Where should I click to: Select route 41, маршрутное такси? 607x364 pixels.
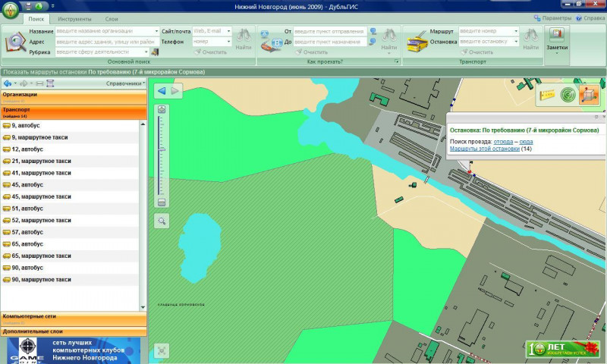pos(70,173)
